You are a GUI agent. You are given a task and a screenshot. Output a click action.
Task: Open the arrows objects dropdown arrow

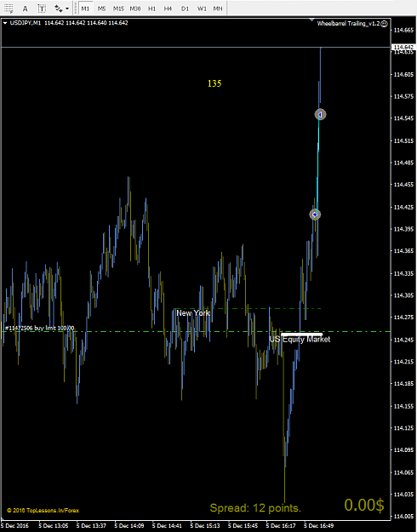click(x=67, y=9)
